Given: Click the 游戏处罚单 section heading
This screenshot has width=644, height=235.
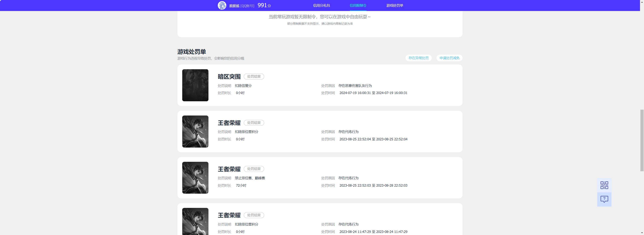Looking at the screenshot, I should tap(192, 52).
